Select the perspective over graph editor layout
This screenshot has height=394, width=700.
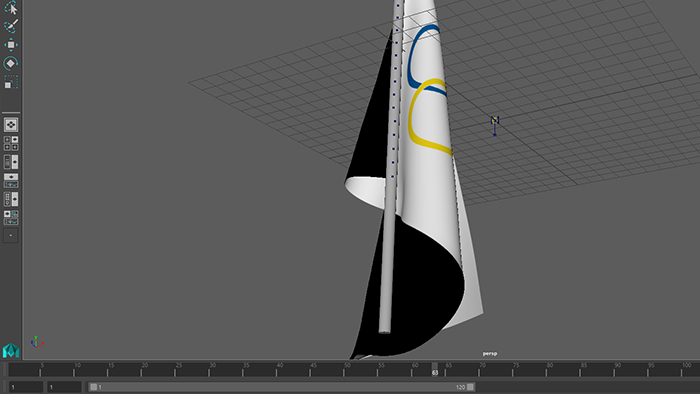click(x=11, y=180)
